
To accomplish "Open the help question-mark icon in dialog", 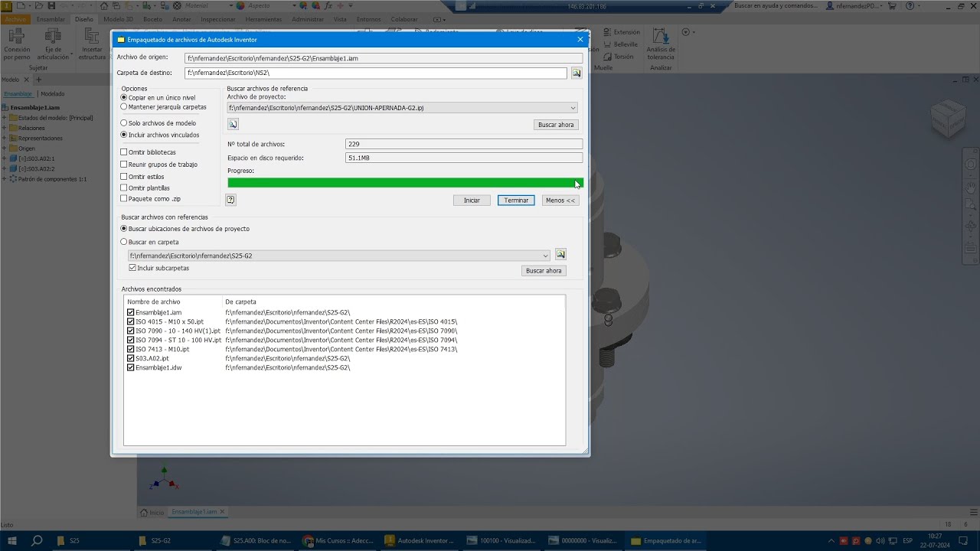I will tap(230, 200).
